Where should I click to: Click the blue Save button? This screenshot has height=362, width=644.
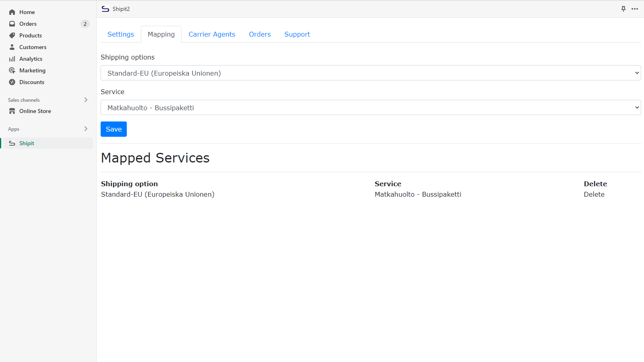(x=114, y=129)
